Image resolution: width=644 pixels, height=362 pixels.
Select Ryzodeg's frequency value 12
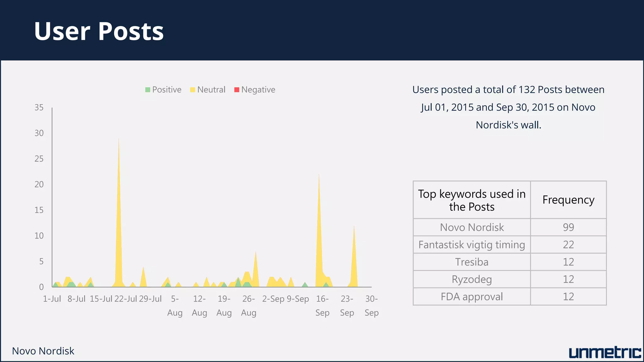point(568,279)
